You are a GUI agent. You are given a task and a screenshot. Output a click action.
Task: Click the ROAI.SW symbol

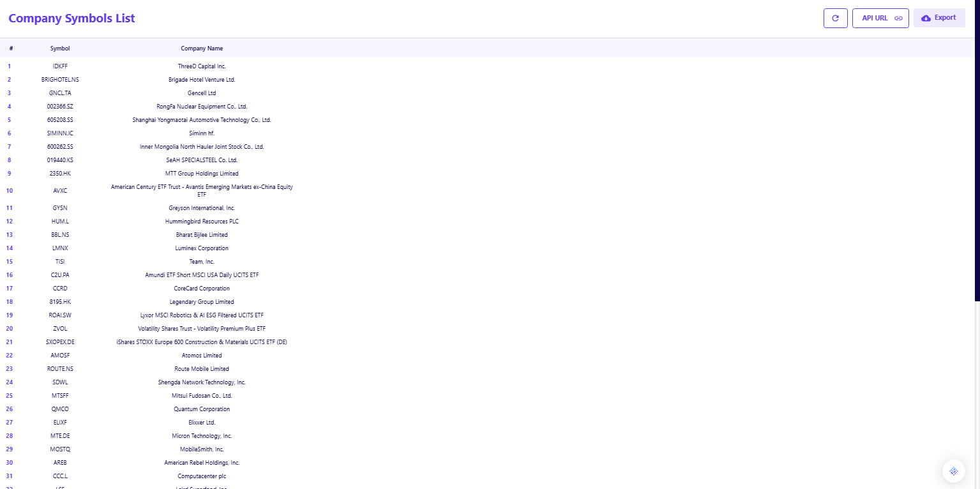(x=60, y=315)
